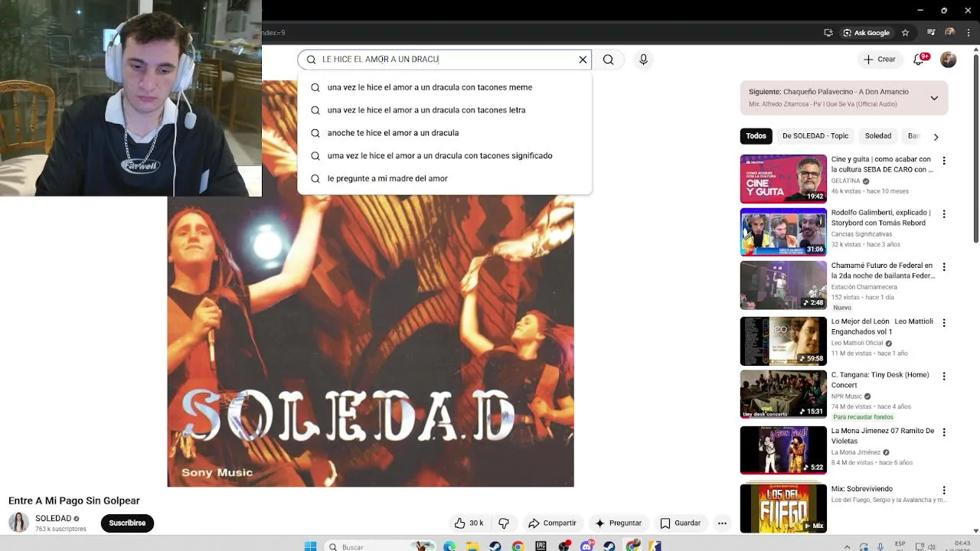
Task: Open the Chamamé Futuro de Federal thumbnail
Action: click(x=783, y=285)
